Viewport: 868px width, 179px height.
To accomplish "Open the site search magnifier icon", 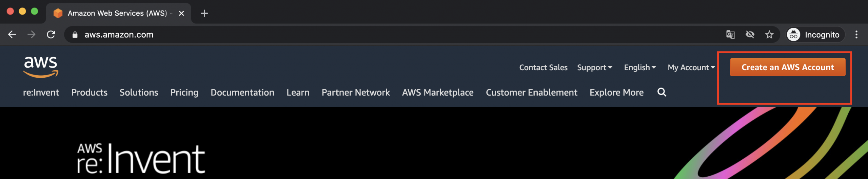I will pos(662,92).
